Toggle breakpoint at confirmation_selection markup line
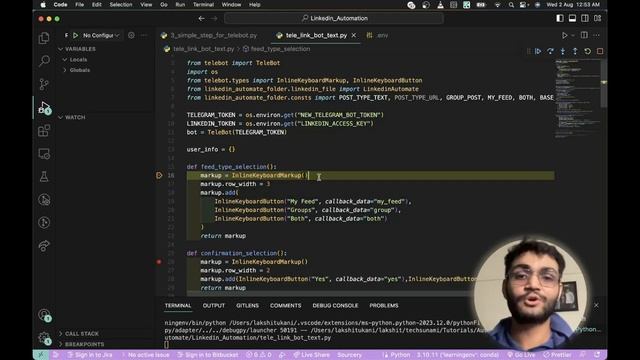Viewport: 640px width, 360px height. [x=159, y=262]
